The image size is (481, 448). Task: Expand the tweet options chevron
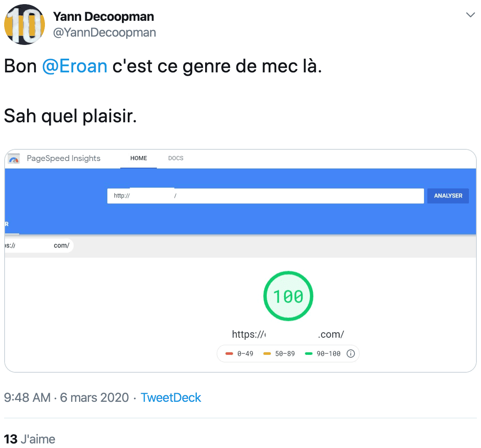click(470, 15)
